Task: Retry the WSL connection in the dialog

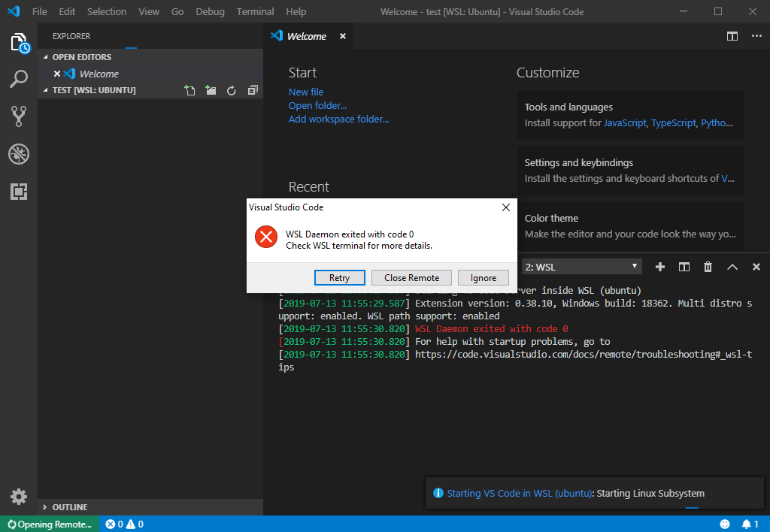Action: [x=339, y=277]
